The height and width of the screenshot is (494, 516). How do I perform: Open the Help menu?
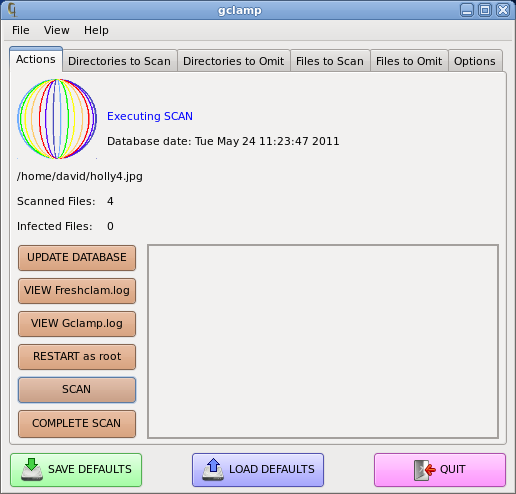tap(96, 30)
